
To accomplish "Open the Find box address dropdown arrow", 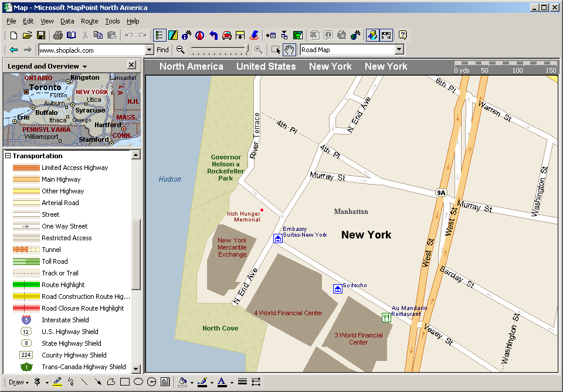I will 150,50.
